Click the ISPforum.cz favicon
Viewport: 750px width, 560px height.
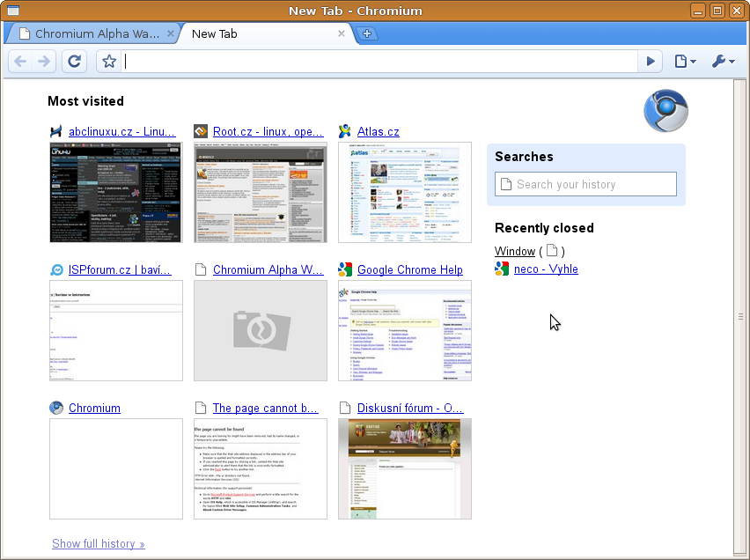click(56, 270)
